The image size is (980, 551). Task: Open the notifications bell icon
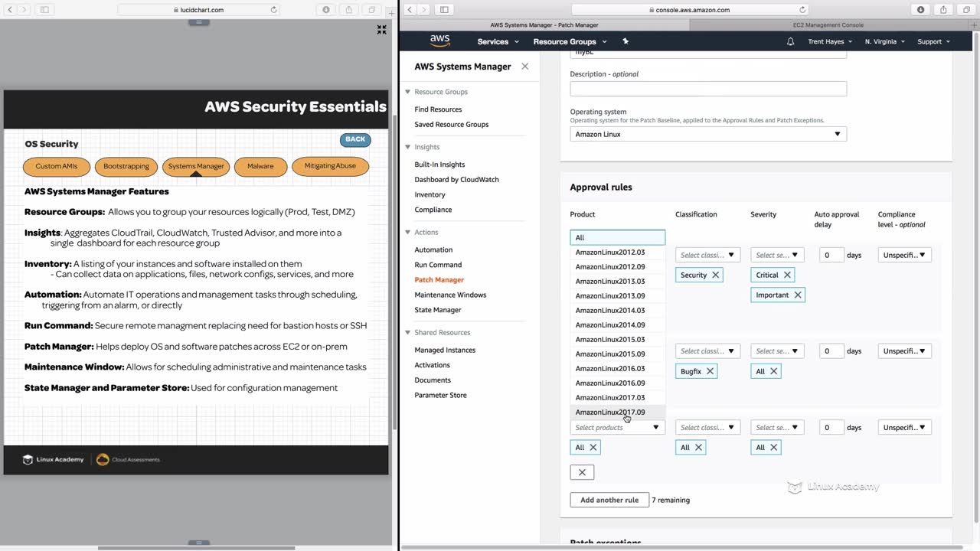pyautogui.click(x=790, y=41)
